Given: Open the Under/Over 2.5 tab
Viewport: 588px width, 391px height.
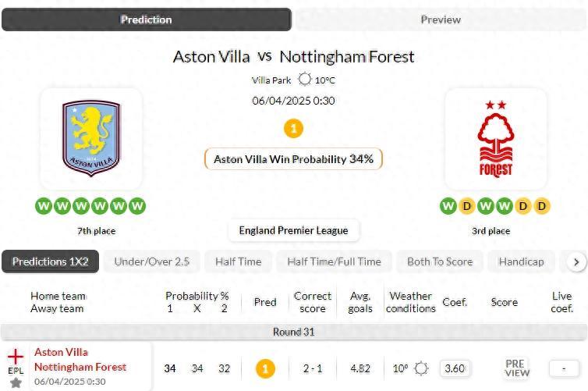Looking at the screenshot, I should pyautogui.click(x=152, y=261).
